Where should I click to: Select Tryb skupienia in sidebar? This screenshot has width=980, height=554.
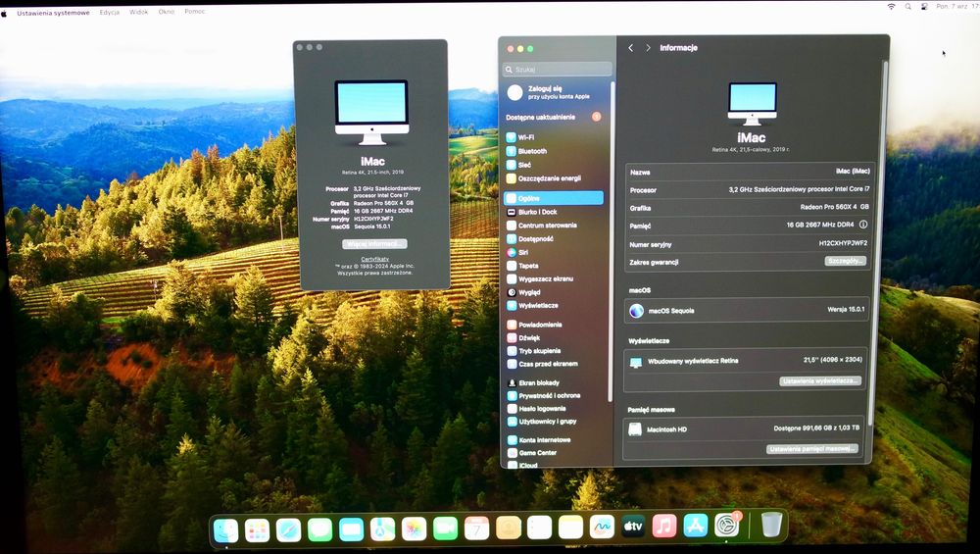(555, 351)
